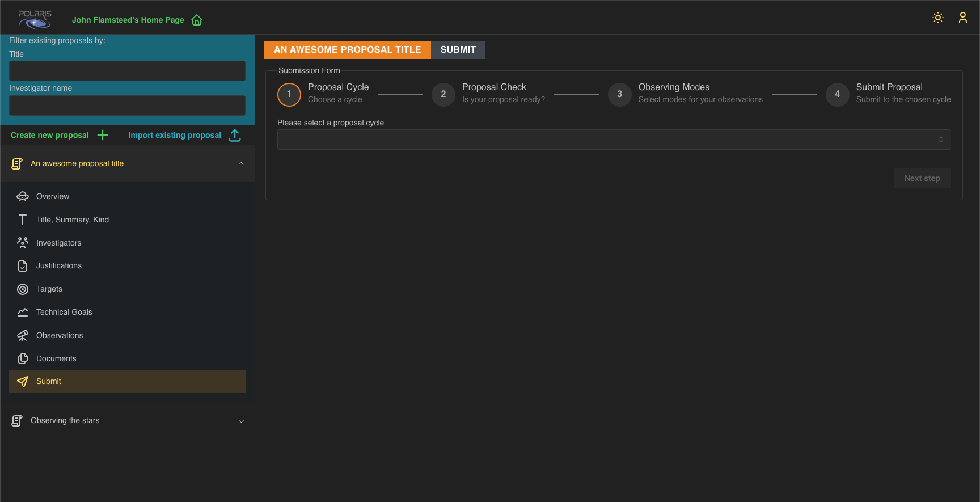The height and width of the screenshot is (502, 980).
Task: Focus the Title filter input field
Action: 127,71
